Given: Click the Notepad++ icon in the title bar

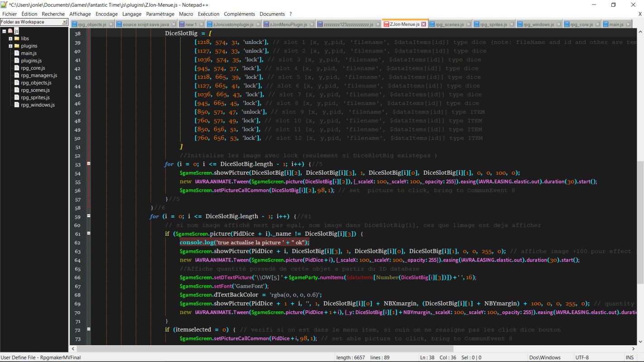Looking at the screenshot, I should [x=5, y=5].
